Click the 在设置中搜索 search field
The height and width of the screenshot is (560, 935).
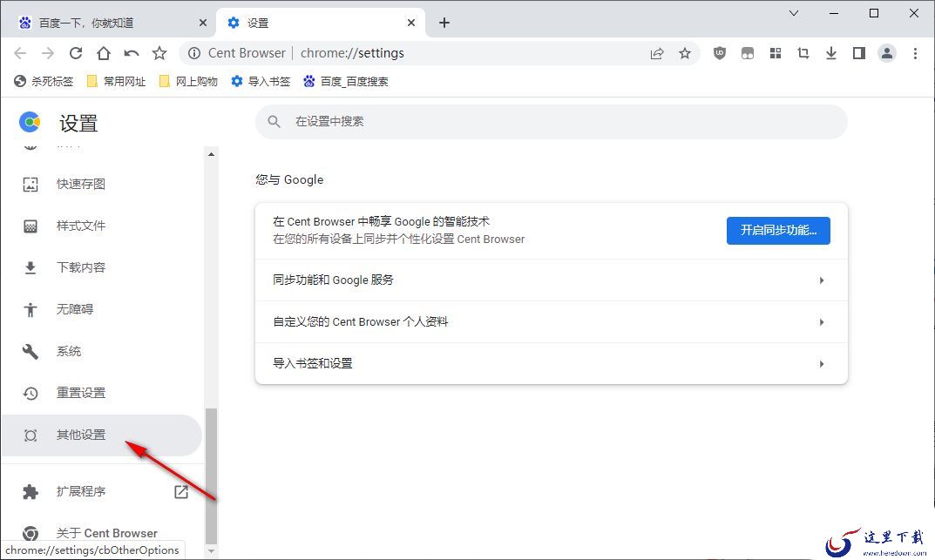(551, 122)
